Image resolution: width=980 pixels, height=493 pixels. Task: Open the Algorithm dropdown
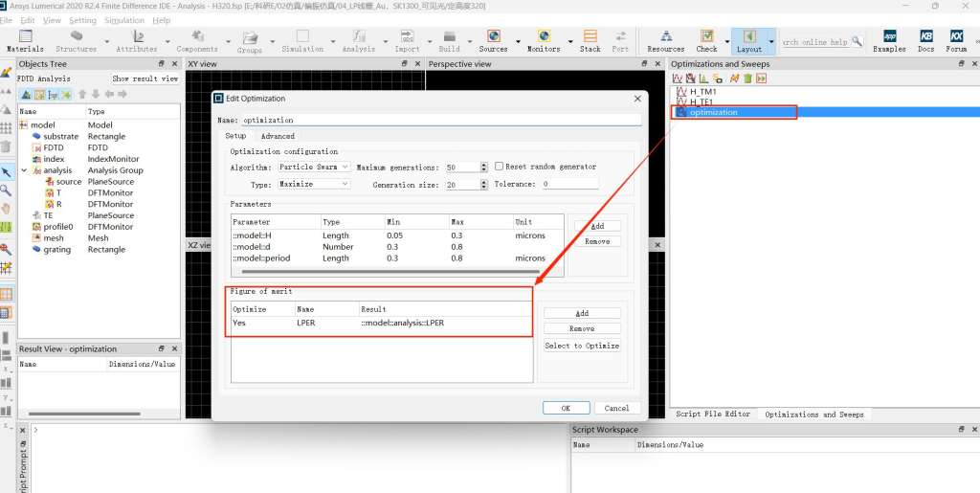[315, 168]
